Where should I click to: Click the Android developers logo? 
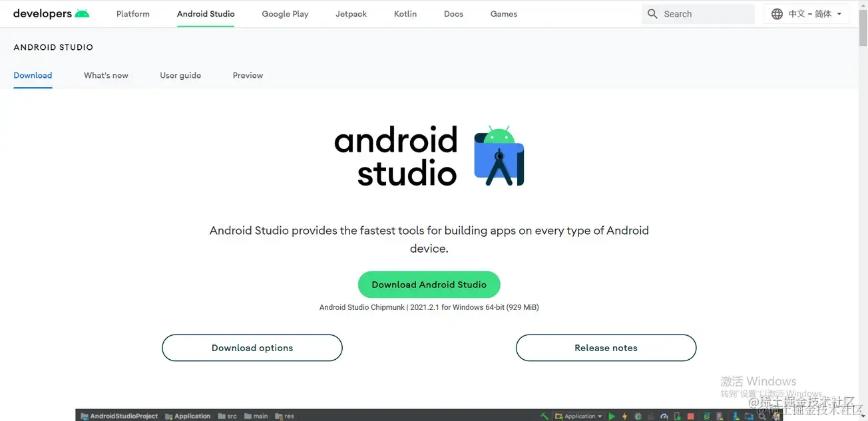[x=51, y=13]
